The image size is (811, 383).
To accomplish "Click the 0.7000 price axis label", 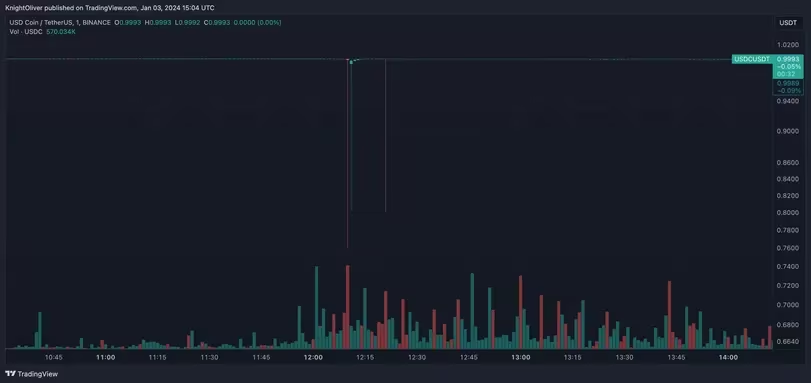I will pos(788,305).
